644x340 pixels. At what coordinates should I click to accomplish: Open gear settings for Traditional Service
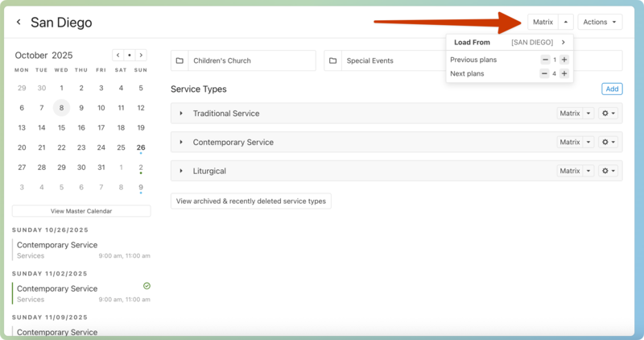(x=609, y=114)
